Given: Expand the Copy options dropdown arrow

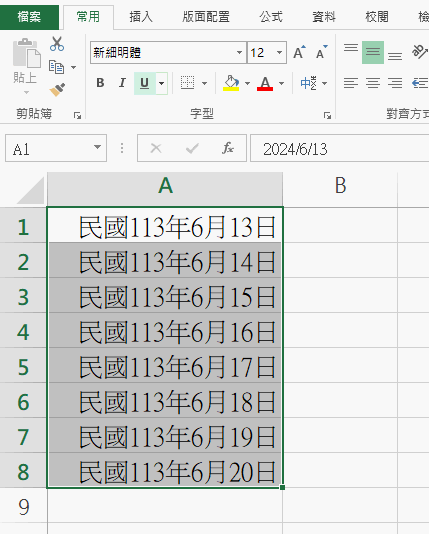Looking at the screenshot, I should pos(74,67).
